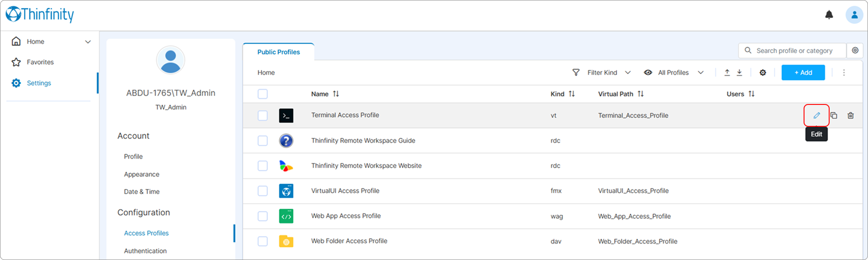Open Favorites in the left sidebar
Image resolution: width=868 pixels, height=260 pixels.
pos(40,62)
